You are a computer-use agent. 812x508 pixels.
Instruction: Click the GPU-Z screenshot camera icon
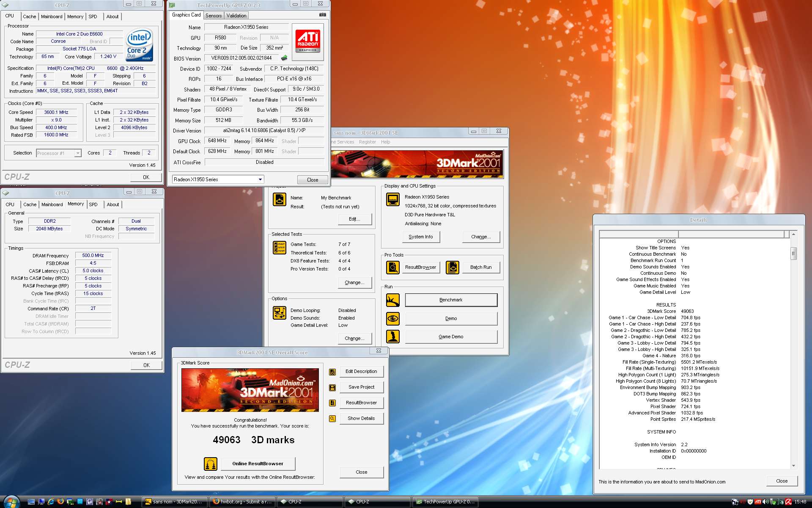tap(322, 15)
